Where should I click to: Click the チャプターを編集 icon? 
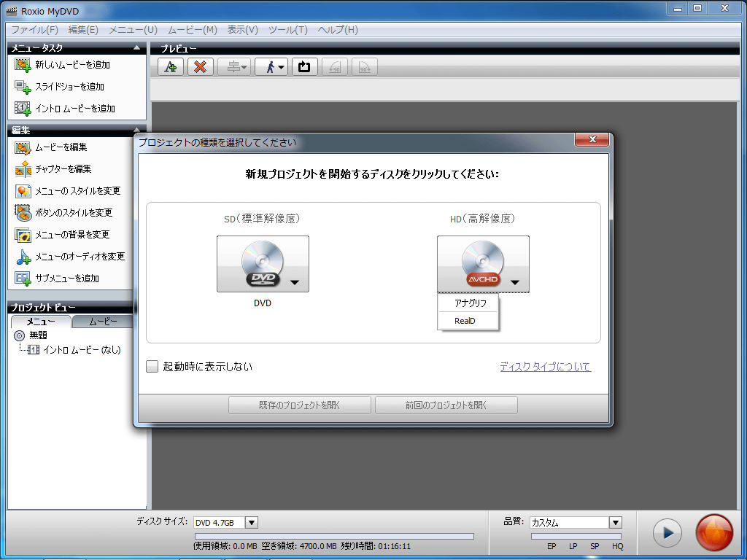pyautogui.click(x=23, y=169)
